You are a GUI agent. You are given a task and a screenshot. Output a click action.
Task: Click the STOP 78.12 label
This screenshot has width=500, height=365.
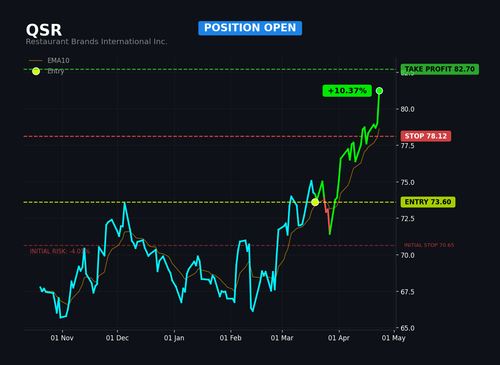pos(426,136)
